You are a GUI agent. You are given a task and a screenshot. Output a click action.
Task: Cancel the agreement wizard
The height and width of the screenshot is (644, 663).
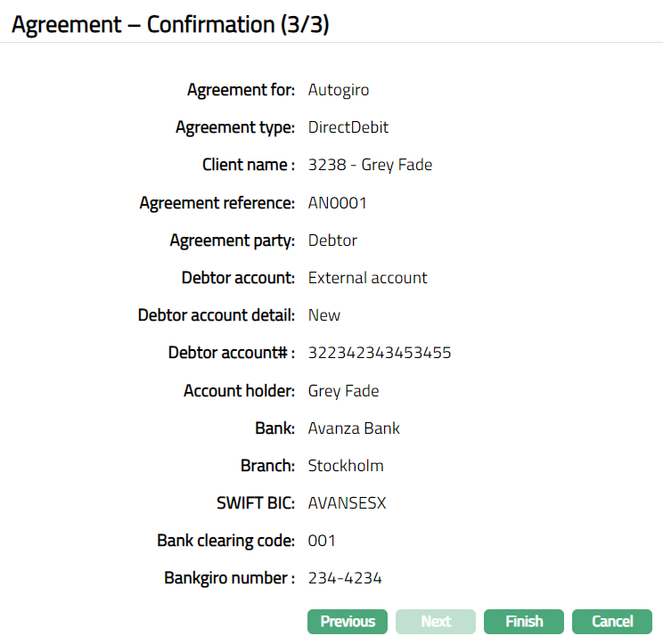pos(612,622)
